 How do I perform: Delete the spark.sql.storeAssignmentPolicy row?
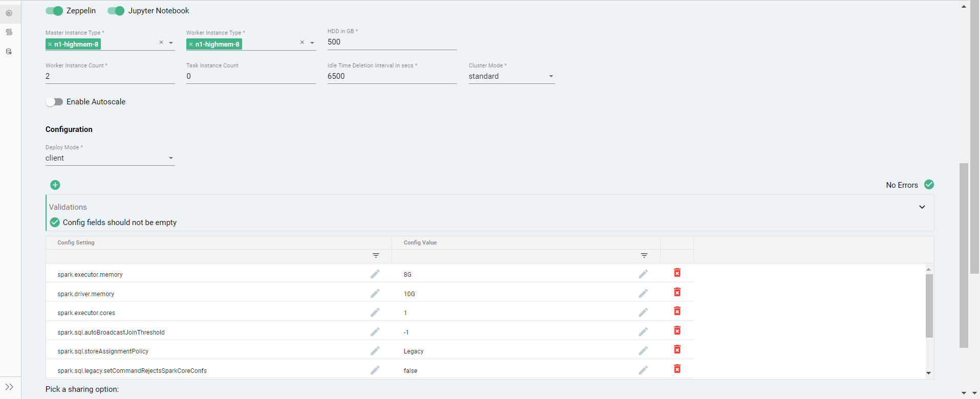tap(677, 350)
